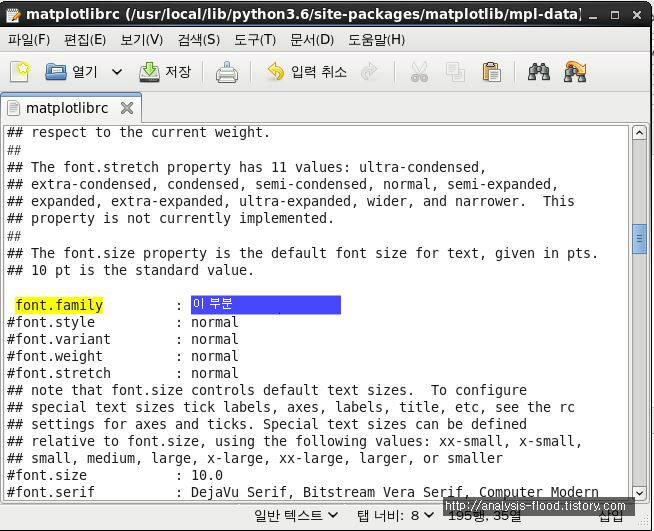
Task: Open the 문서(D) menu
Action: click(312, 40)
